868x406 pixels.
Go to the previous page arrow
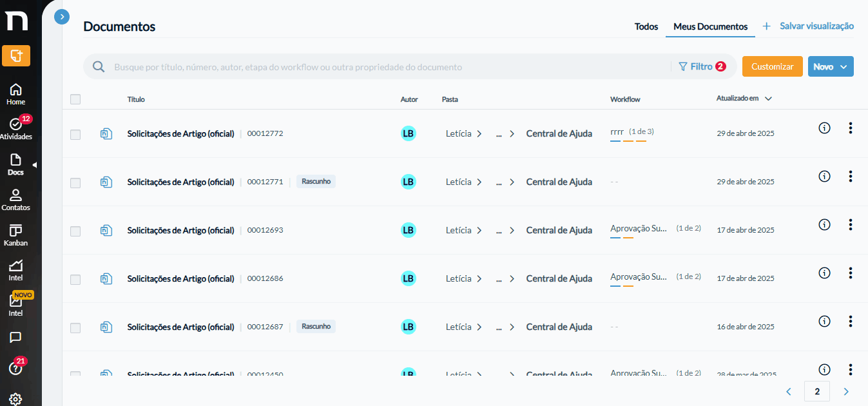(x=788, y=391)
